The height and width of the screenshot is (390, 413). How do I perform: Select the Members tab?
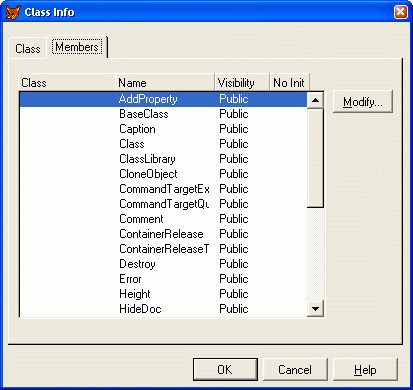click(77, 47)
